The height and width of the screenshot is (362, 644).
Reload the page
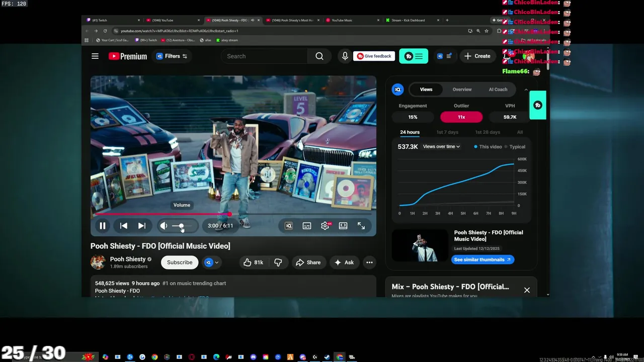[x=105, y=31]
